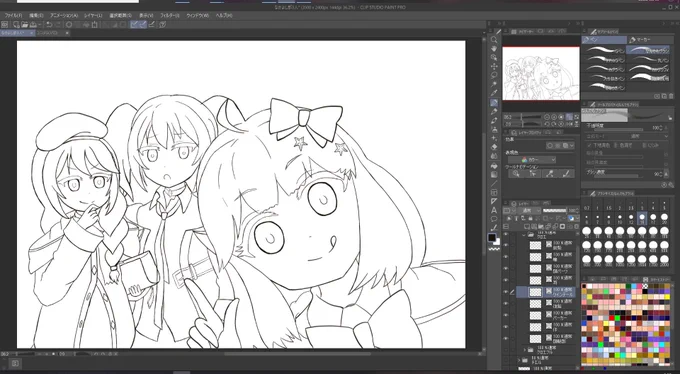Select the Hand move tool
Viewport: 680px width, 374px height.
pyautogui.click(x=494, y=49)
